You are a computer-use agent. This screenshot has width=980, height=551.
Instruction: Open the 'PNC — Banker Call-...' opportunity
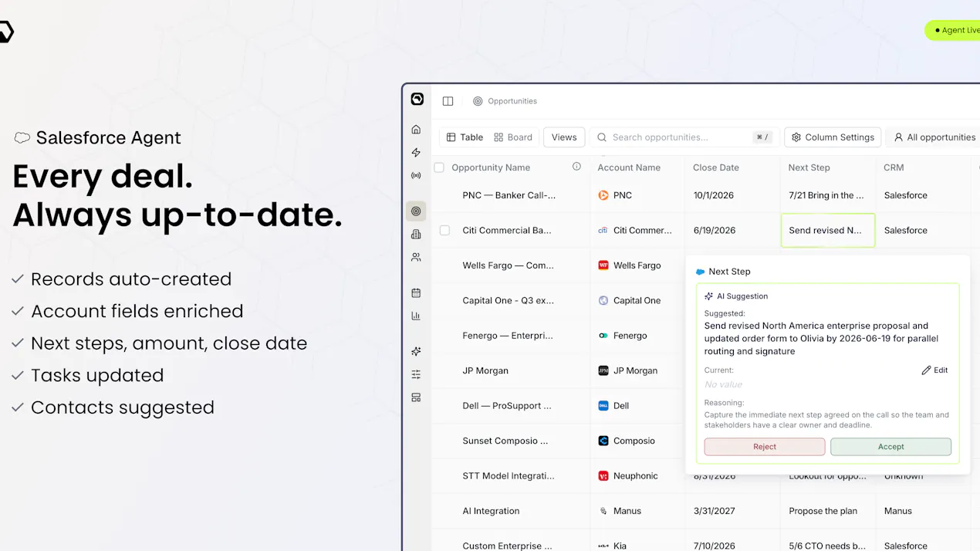(x=509, y=195)
